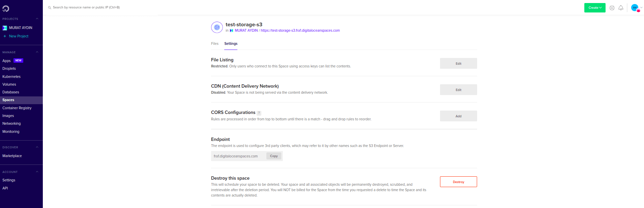Viewport: 644px width, 208px height.
Task: Add a CORS configuration
Action: [x=459, y=116]
